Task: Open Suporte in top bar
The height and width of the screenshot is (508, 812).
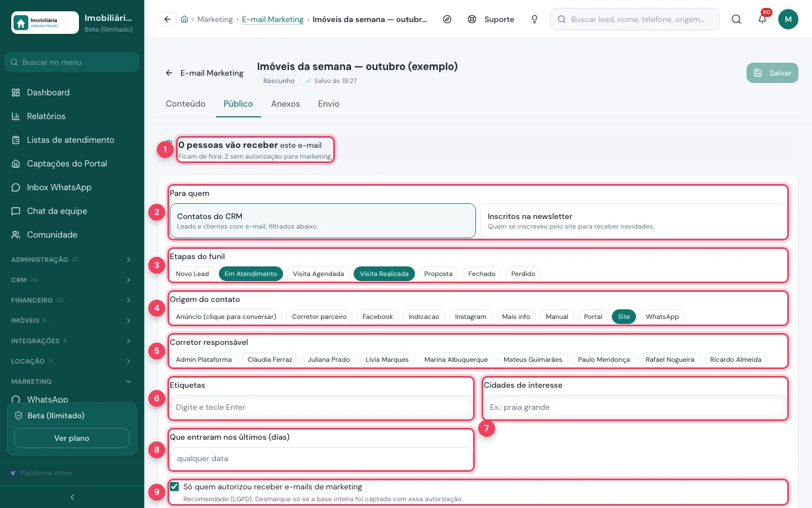Action: click(491, 19)
